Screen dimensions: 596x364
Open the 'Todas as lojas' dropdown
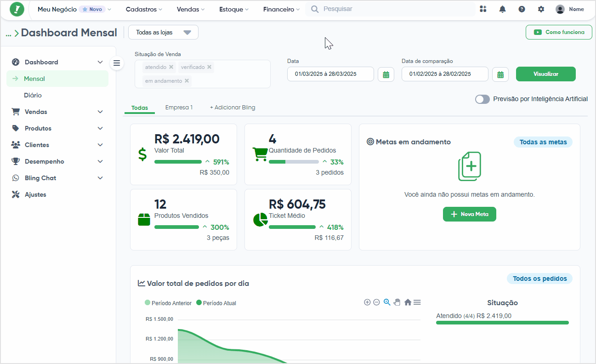click(x=163, y=32)
